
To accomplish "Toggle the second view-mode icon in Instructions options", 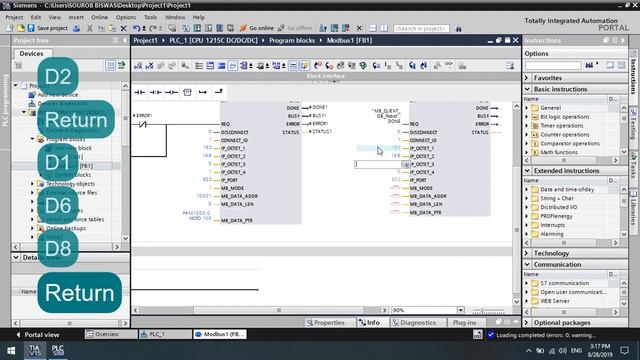I will click(621, 65).
